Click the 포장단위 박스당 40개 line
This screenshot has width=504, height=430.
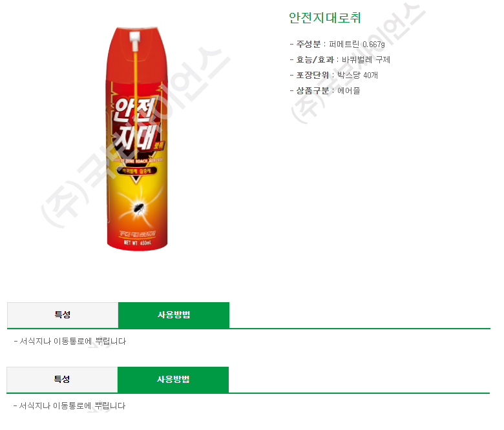(x=334, y=75)
